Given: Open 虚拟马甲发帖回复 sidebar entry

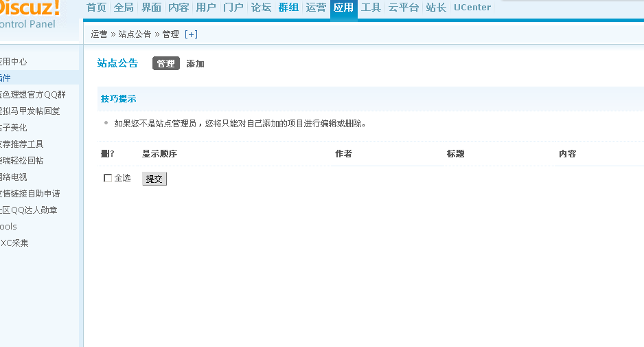Looking at the screenshot, I should pyautogui.click(x=30, y=111).
